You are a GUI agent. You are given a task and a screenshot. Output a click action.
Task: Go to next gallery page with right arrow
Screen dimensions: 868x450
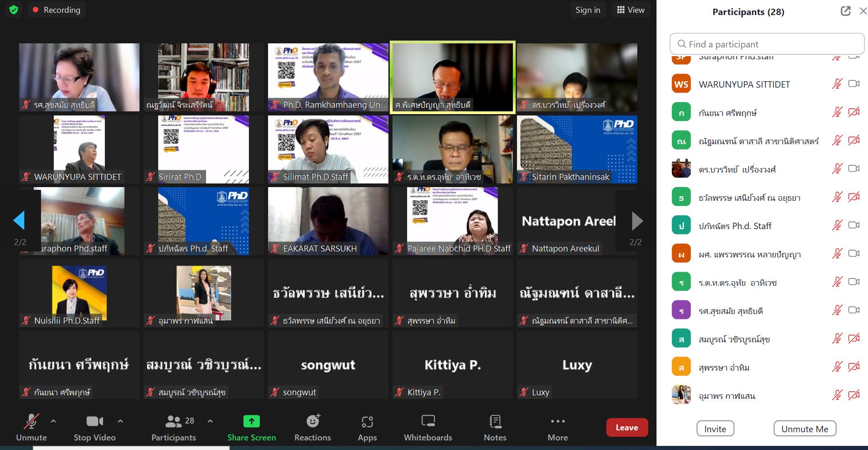click(x=637, y=220)
